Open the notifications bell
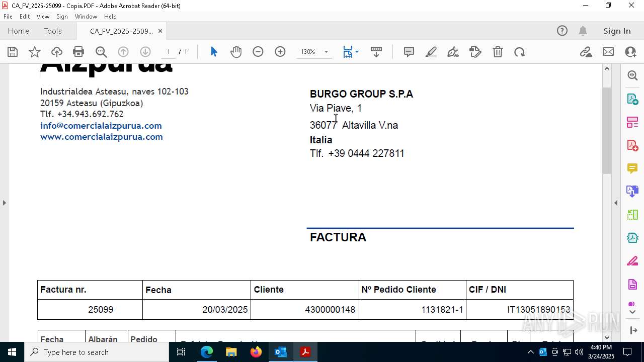 click(x=583, y=31)
